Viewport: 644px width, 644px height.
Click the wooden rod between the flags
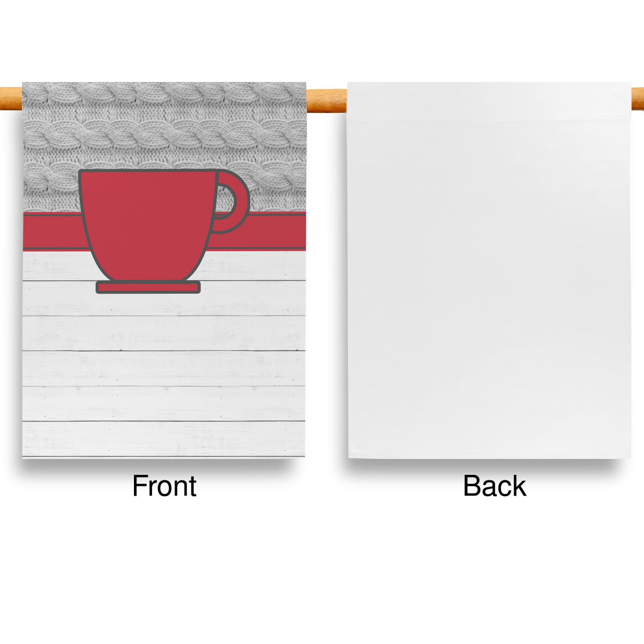[327, 101]
